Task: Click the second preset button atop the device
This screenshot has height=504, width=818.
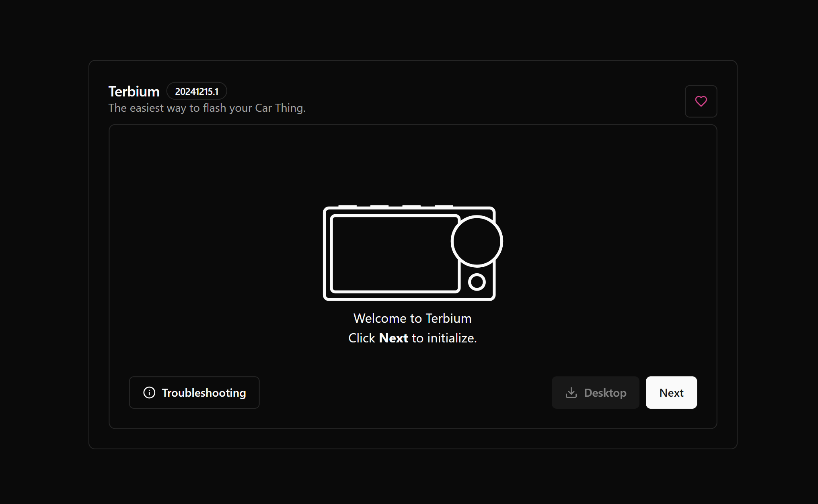Action: click(379, 206)
